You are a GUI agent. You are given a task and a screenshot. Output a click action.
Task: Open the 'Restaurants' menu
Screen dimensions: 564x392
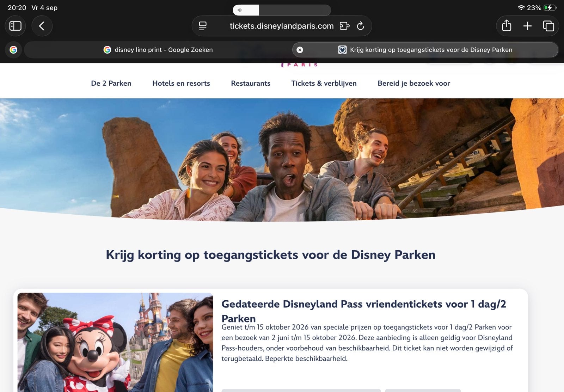coord(251,83)
